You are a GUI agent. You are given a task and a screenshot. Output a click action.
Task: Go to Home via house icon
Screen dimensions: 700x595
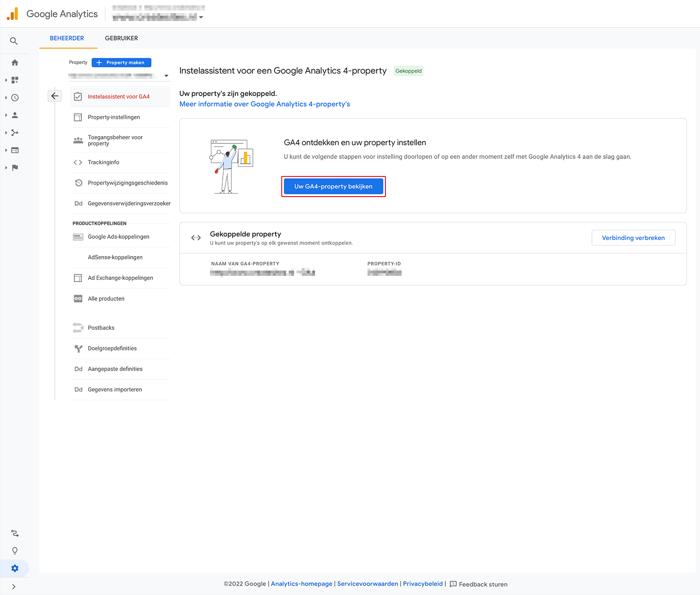click(x=15, y=63)
